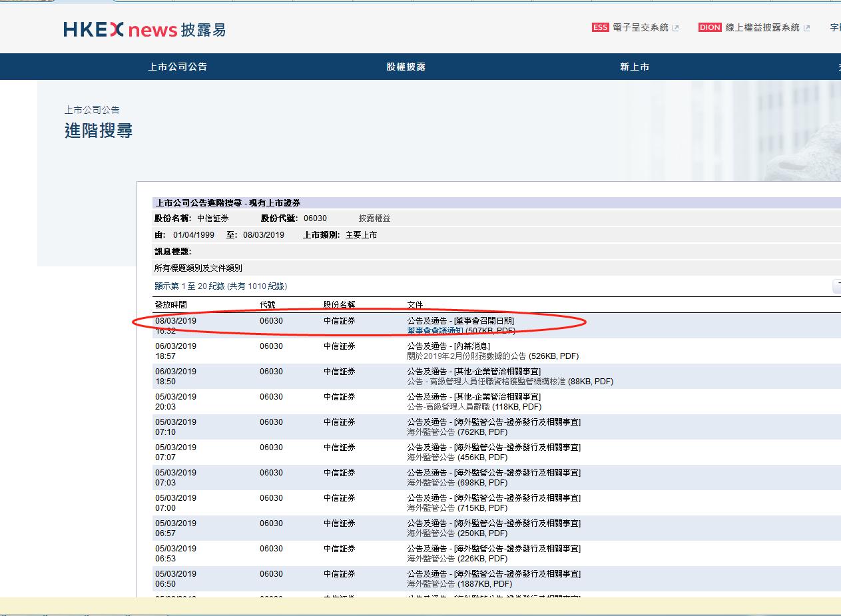Open the 新上市 navigation menu

click(x=634, y=67)
